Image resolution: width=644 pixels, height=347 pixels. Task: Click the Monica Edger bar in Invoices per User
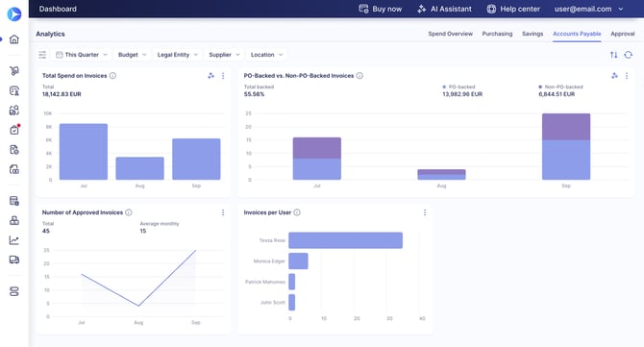pyautogui.click(x=298, y=260)
